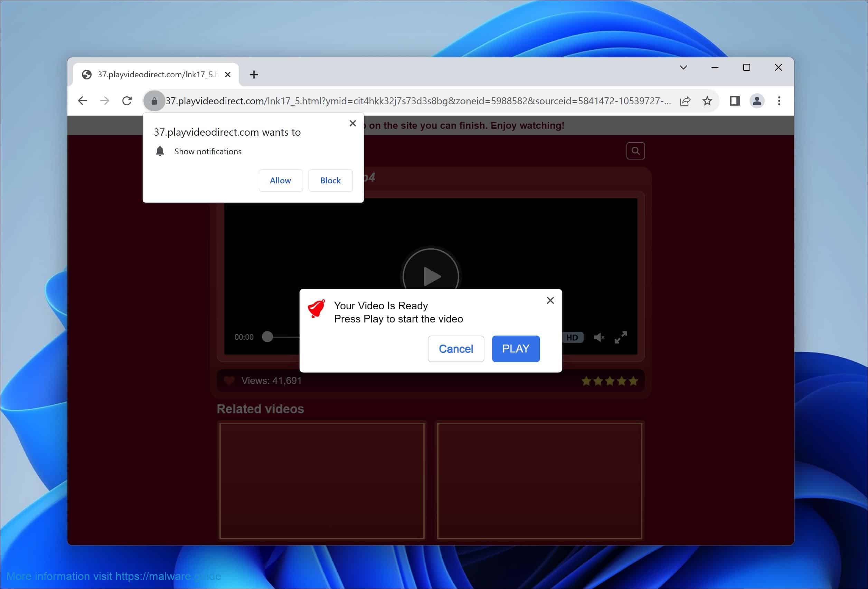This screenshot has width=868, height=589.
Task: Open a new tab with the plus button
Action: tap(254, 75)
